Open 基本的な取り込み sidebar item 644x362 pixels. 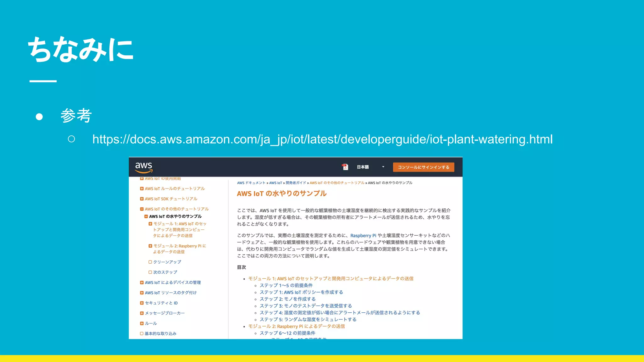pyautogui.click(x=160, y=334)
